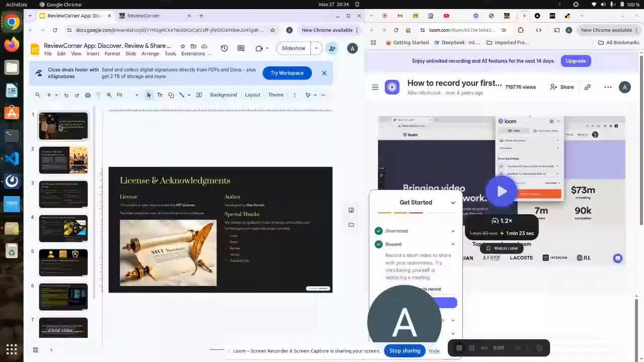Open the File menu in Slides
Image resolution: width=644 pixels, height=362 pixels.
coord(48,54)
